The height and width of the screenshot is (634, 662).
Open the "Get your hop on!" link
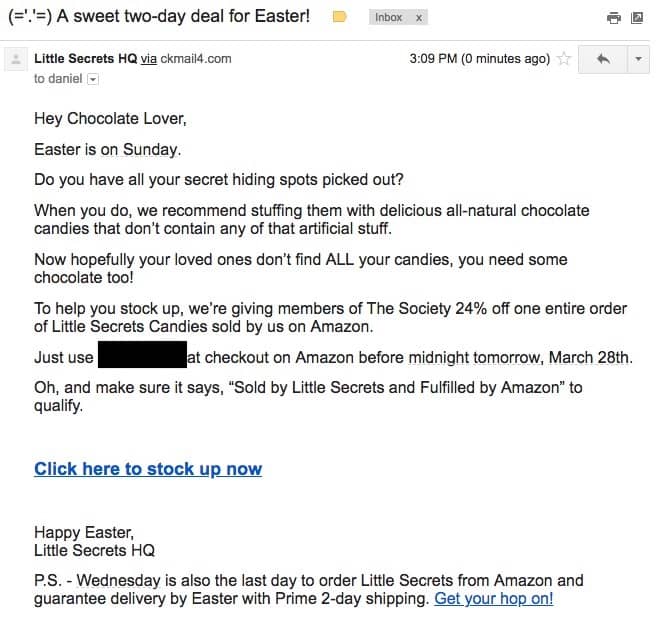[494, 599]
